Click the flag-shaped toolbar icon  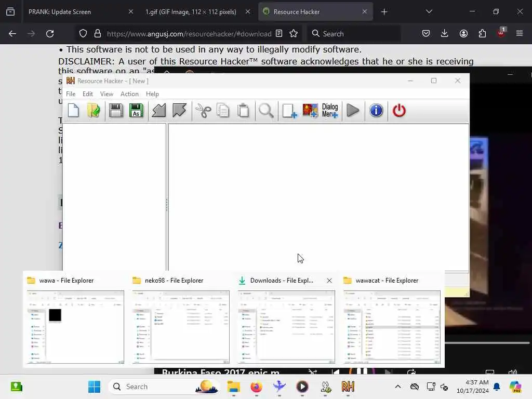(x=179, y=111)
